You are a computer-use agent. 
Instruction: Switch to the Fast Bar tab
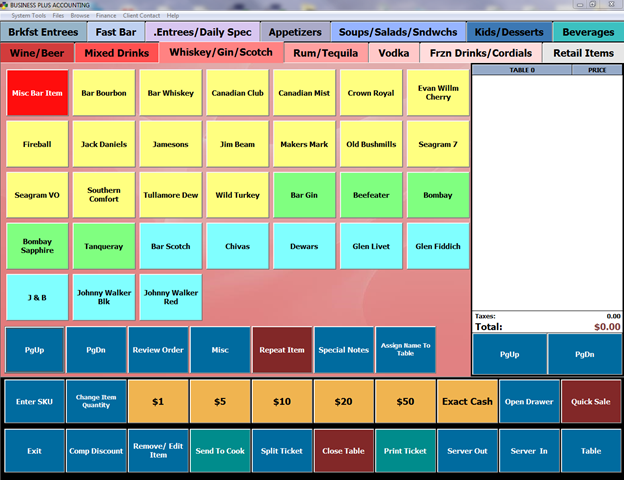coord(116,32)
